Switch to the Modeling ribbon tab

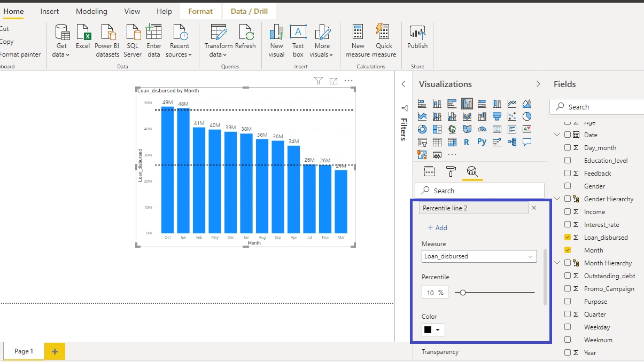[91, 11]
